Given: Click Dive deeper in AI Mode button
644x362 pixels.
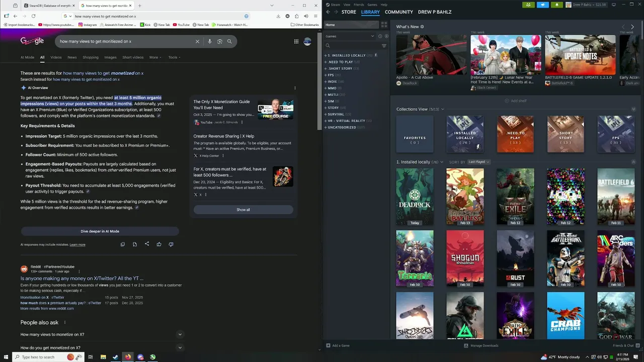Looking at the screenshot, I should pos(100,231).
